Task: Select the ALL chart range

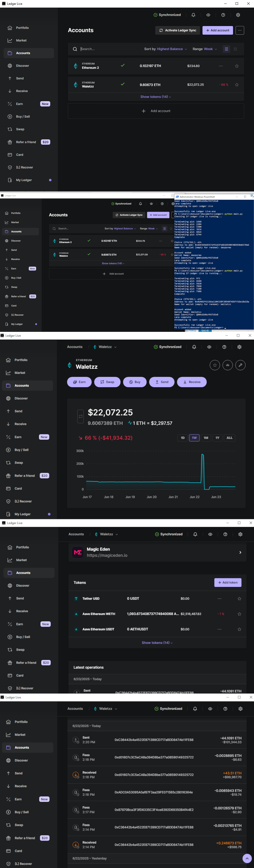Action: 230,438
